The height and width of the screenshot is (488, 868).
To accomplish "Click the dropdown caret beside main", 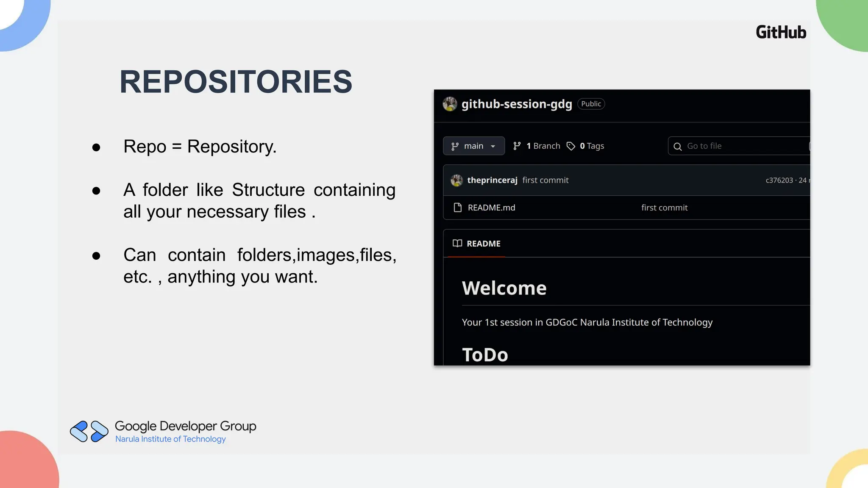I will 493,146.
